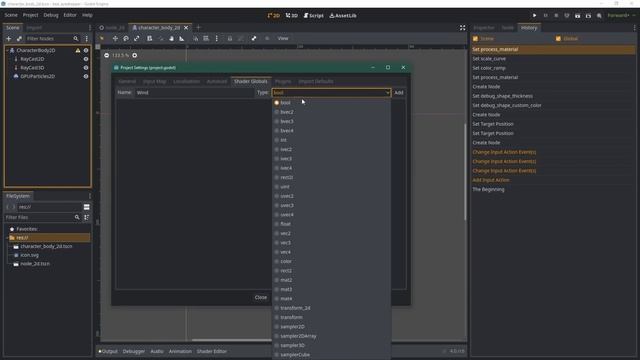Select the Move mode tool in viewport toolbar
640x360 pixels.
point(115,38)
